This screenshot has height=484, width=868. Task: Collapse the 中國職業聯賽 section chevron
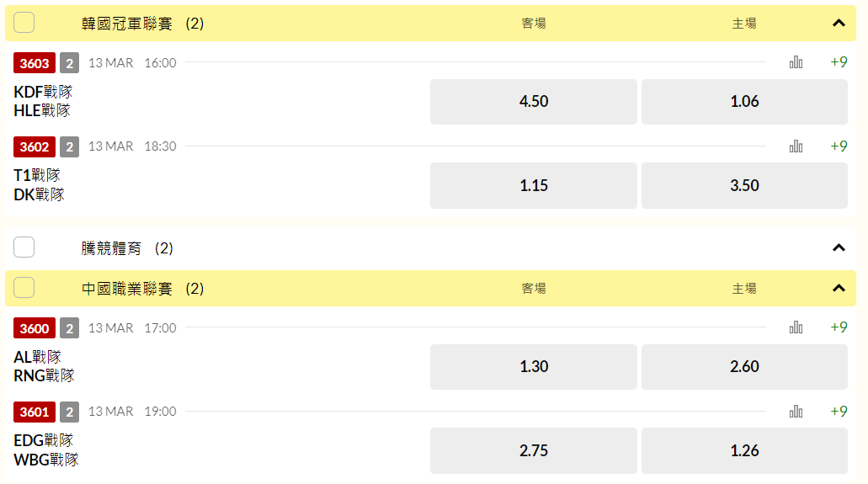(x=839, y=288)
